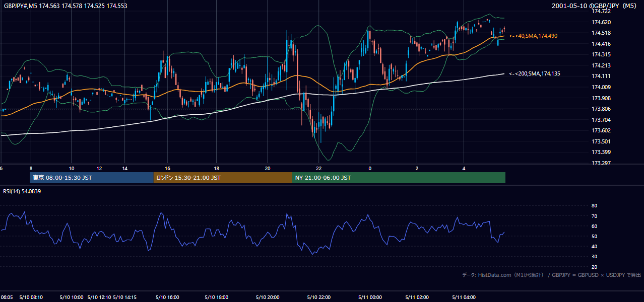Click price axis label 174.213
Viewport: 644px width, 302px height.
tap(601, 65)
